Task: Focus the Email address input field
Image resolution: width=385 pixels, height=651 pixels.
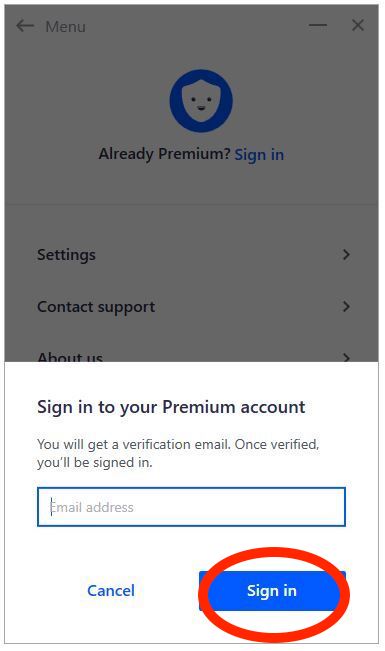Action: click(x=191, y=507)
